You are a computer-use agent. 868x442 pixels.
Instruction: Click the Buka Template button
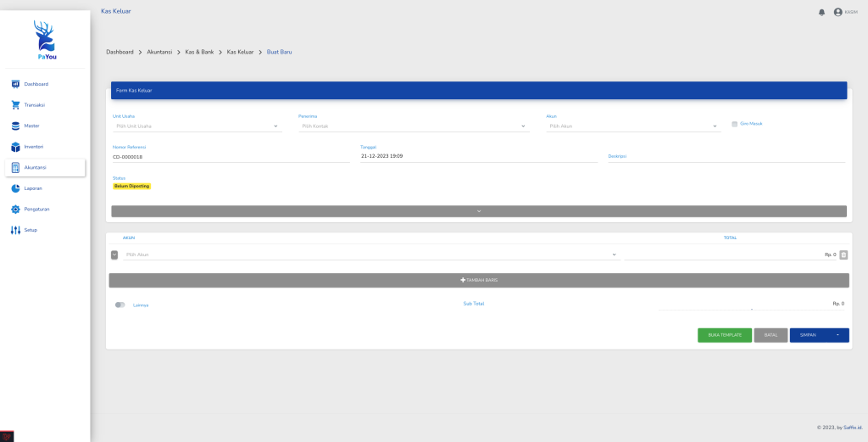(725, 335)
